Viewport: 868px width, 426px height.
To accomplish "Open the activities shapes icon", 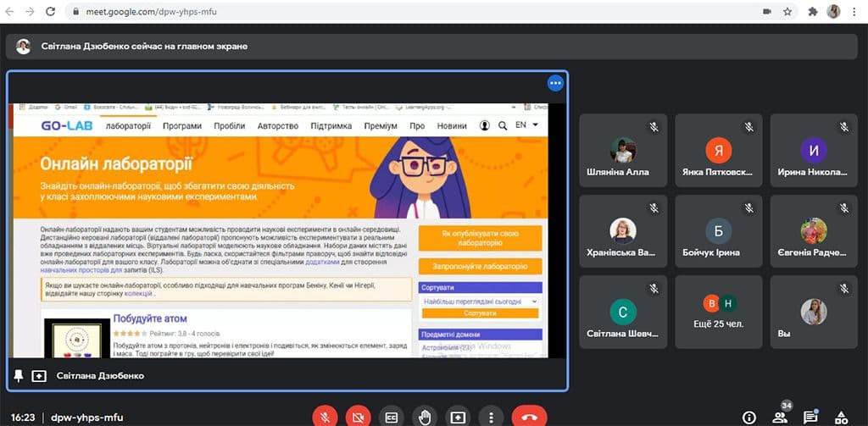I will coord(842,418).
